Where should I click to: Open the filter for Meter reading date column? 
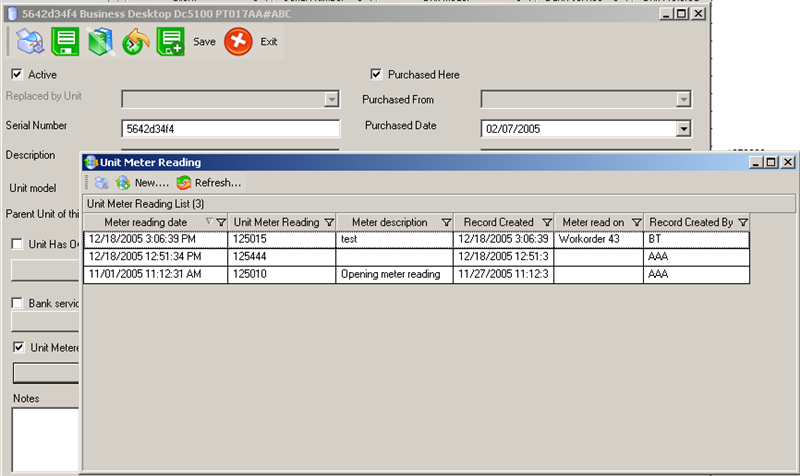221,222
